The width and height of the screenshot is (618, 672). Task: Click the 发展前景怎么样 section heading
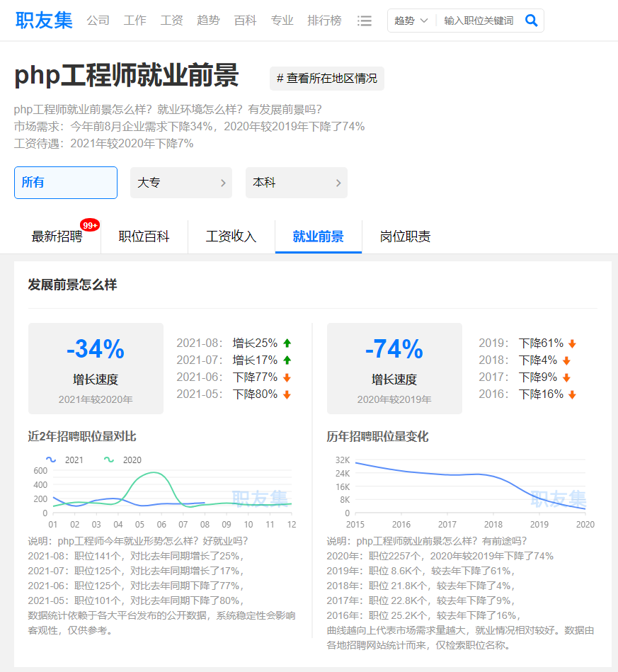pos(72,285)
